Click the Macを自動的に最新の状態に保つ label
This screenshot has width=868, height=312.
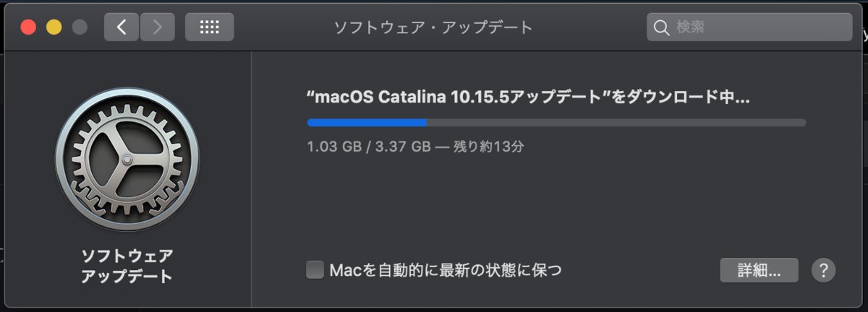pos(446,270)
